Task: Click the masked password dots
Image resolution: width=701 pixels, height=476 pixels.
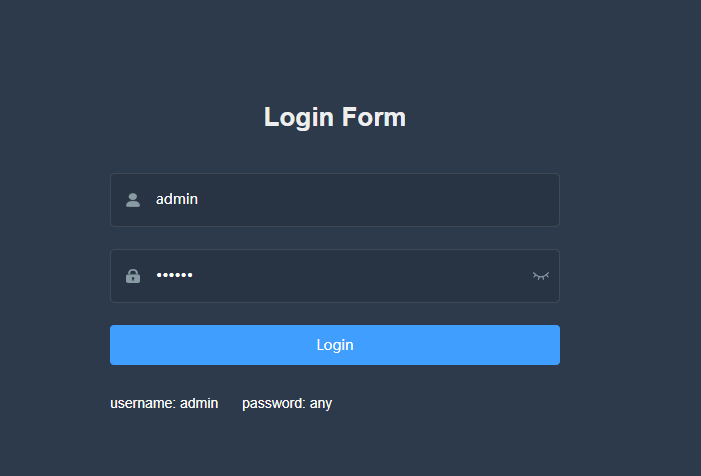Action: [x=174, y=276]
